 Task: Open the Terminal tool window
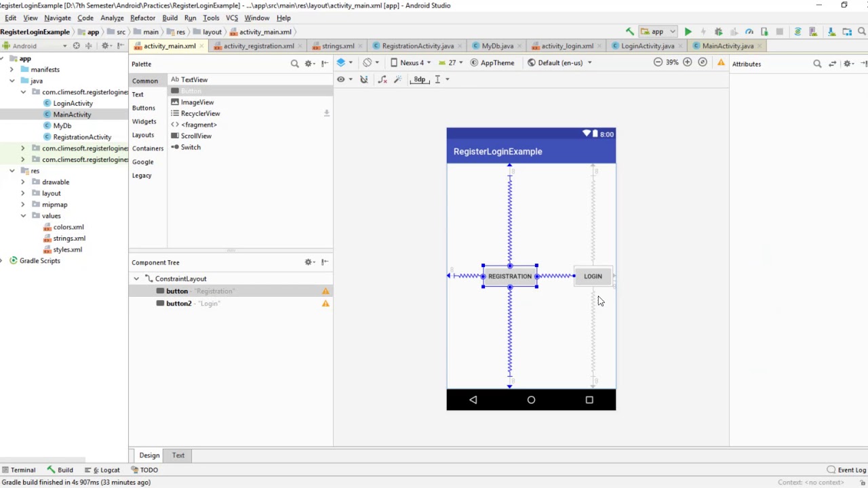point(18,470)
